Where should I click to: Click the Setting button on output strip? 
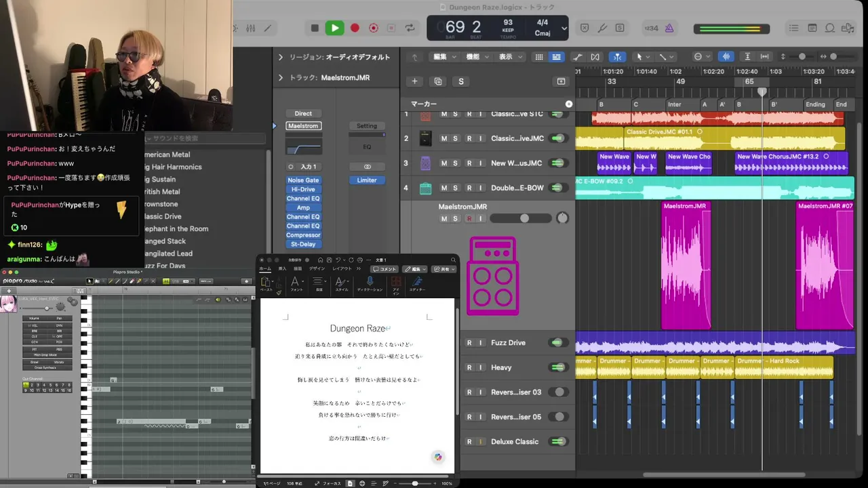click(x=367, y=126)
